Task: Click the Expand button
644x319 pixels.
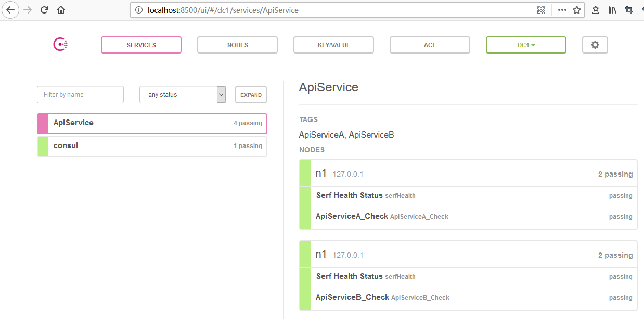Action: pyautogui.click(x=251, y=95)
